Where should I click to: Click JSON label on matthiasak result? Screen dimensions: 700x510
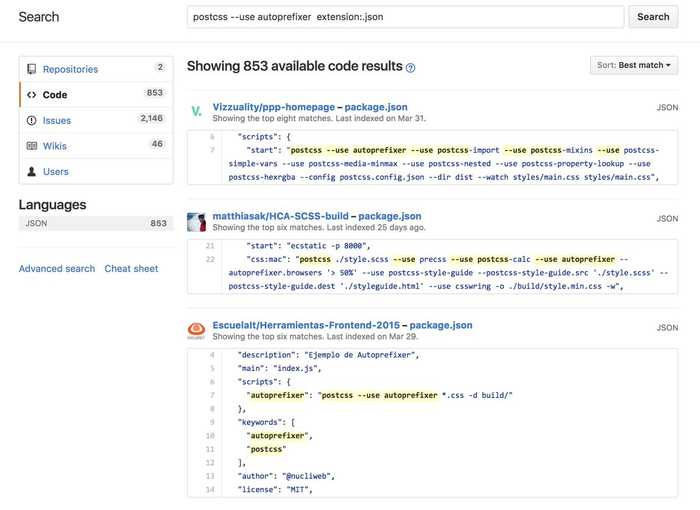pos(667,219)
